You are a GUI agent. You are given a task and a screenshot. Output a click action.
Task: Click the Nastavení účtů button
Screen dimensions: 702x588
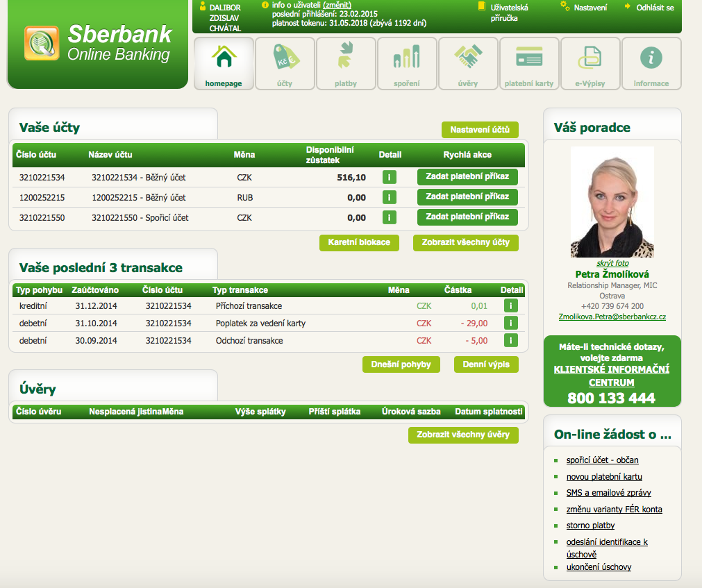pyautogui.click(x=480, y=130)
